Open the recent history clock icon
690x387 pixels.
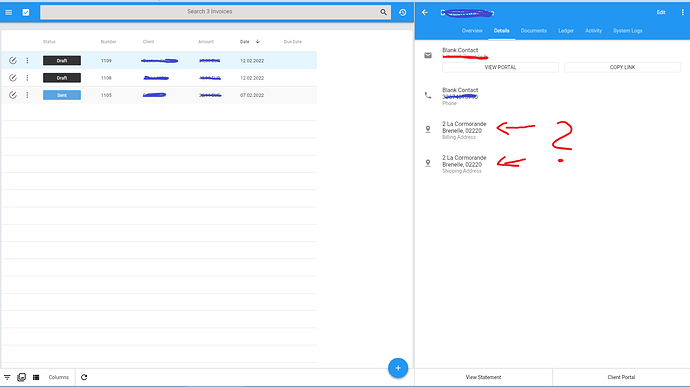(x=403, y=12)
